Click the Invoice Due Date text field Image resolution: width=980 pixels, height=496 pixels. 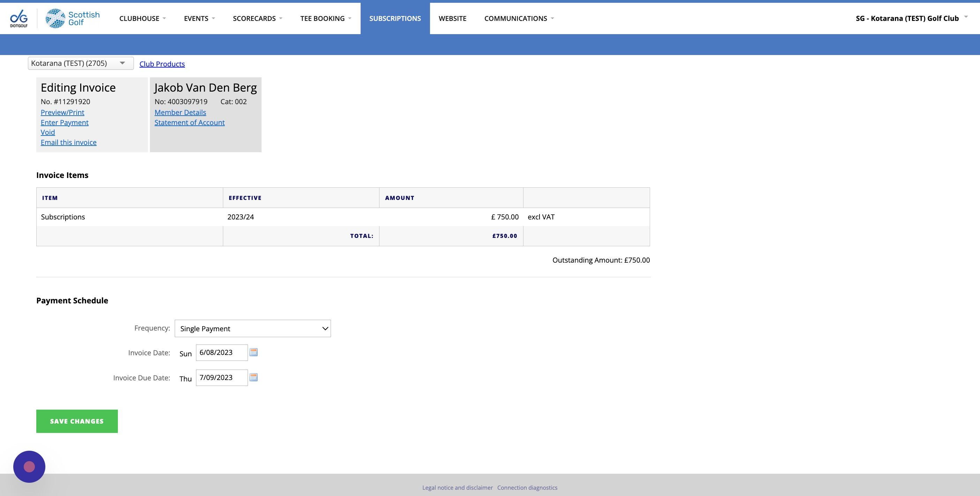[x=221, y=378]
